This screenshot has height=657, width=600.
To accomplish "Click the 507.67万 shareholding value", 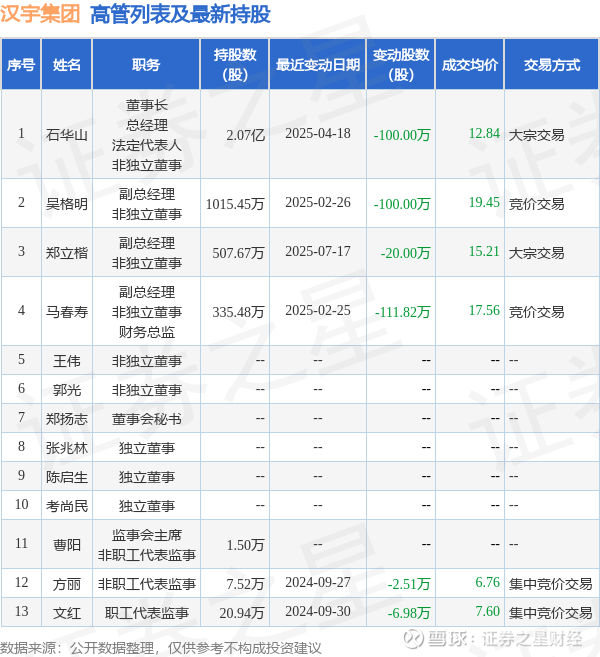I will point(238,253).
